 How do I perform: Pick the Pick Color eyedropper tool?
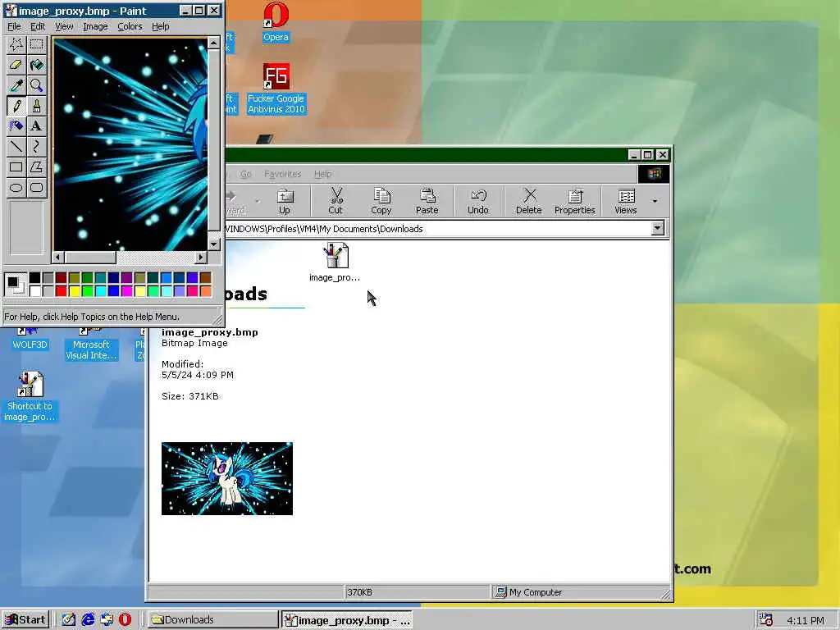(16, 85)
